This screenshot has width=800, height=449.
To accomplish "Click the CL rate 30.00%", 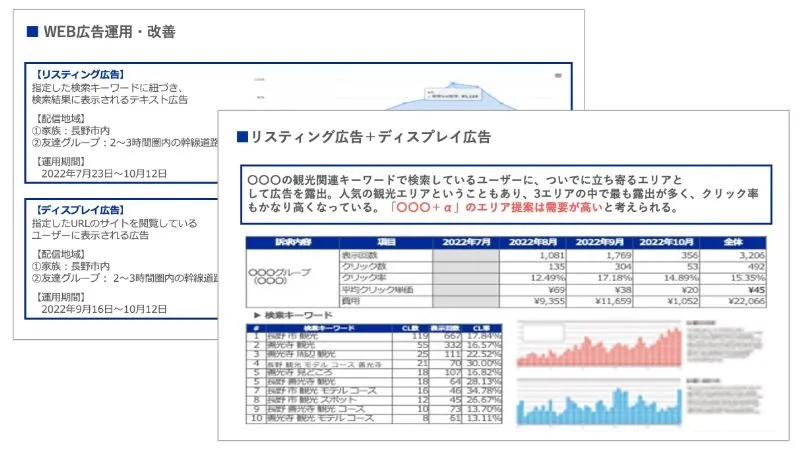I will point(484,363).
